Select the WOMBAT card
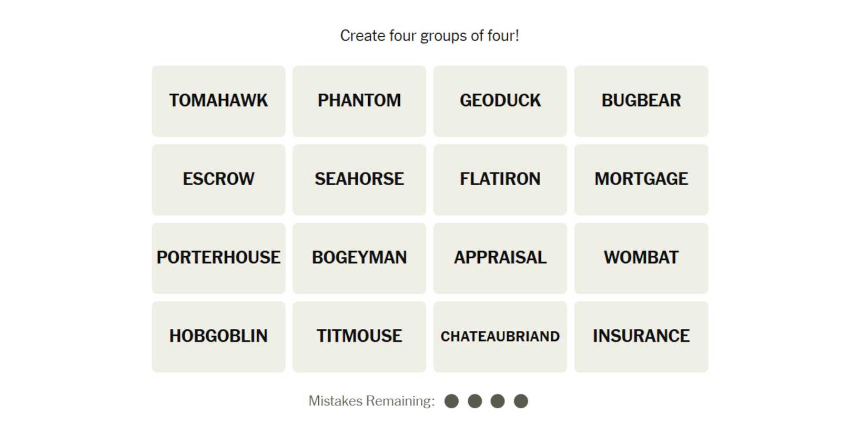868x434 pixels. coord(641,258)
